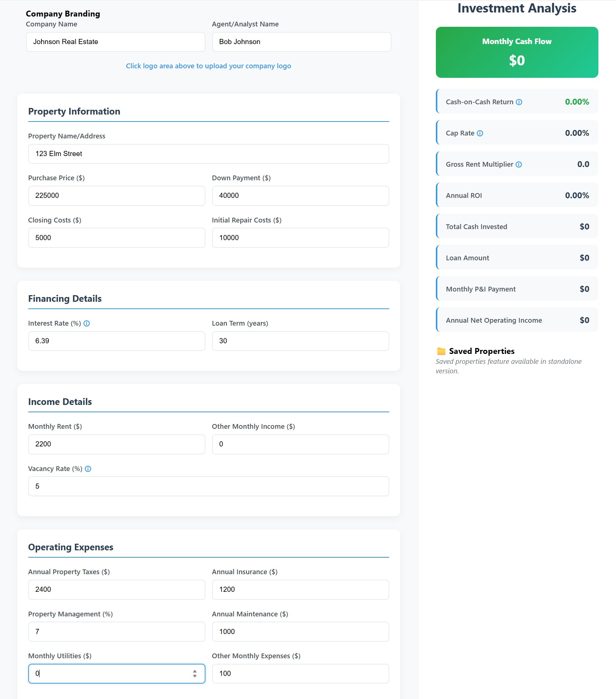This screenshot has height=699, width=616.
Task: Select the Company Name input showing Johnson Real Estate
Action: click(x=116, y=42)
